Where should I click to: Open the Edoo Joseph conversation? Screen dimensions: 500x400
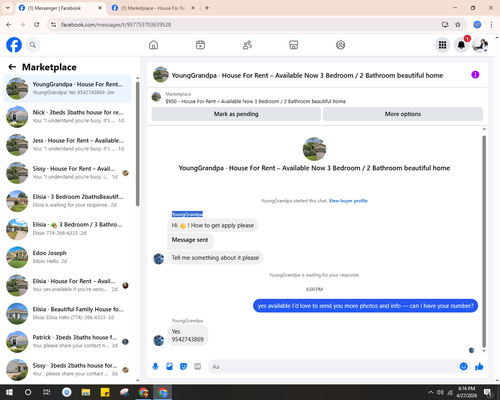pyautogui.click(x=67, y=257)
